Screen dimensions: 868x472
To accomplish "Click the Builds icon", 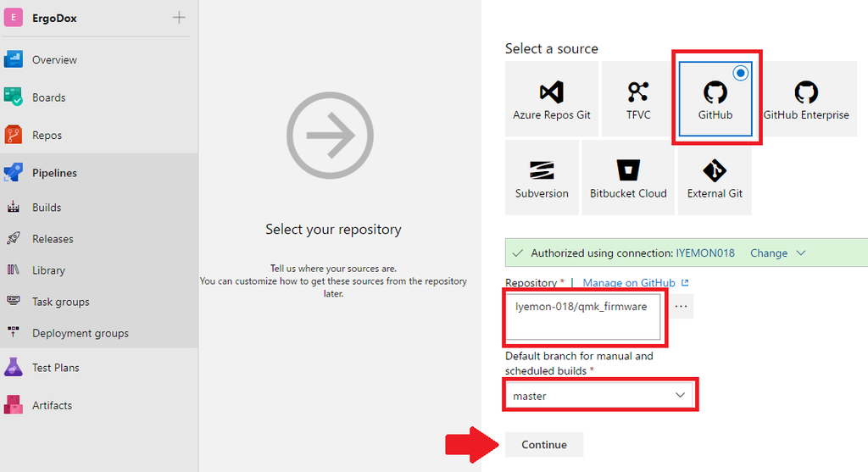I will [14, 208].
